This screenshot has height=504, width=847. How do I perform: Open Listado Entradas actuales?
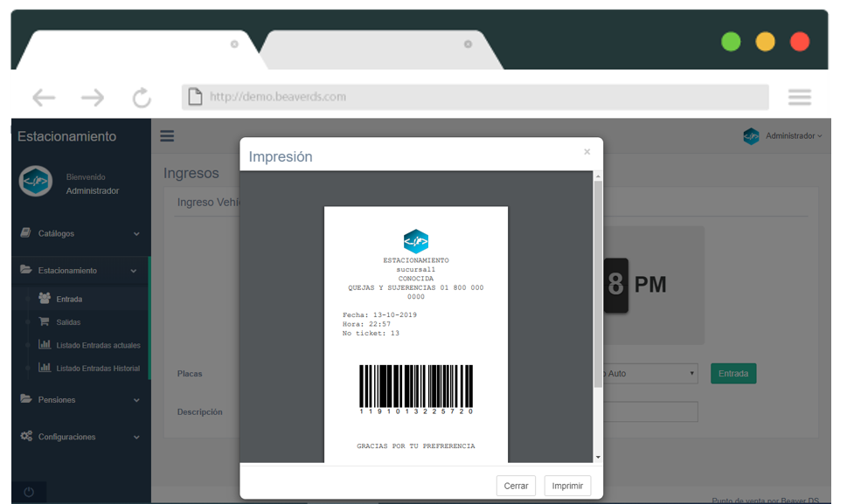click(98, 345)
